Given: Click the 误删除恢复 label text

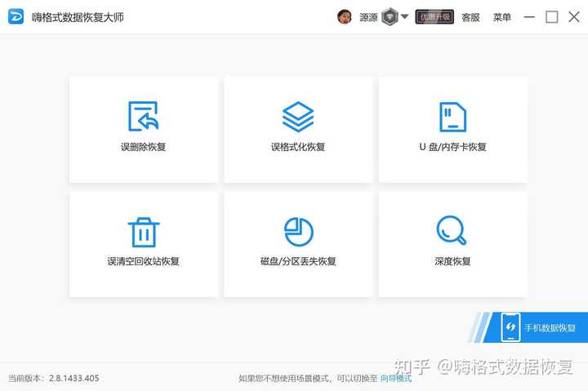Looking at the screenshot, I should [143, 147].
